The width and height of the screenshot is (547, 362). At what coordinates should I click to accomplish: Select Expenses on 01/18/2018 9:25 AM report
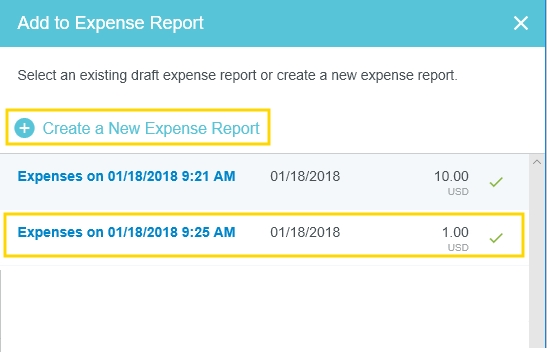coord(126,232)
